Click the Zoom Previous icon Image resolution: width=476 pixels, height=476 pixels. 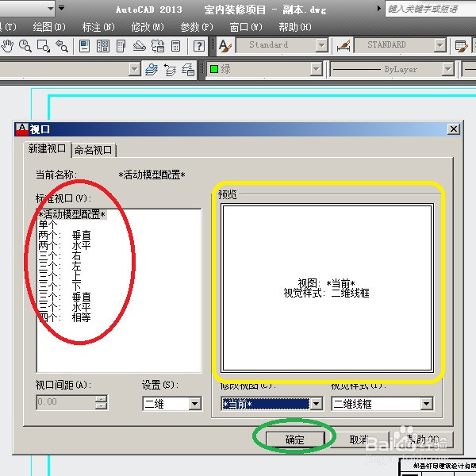[62, 46]
